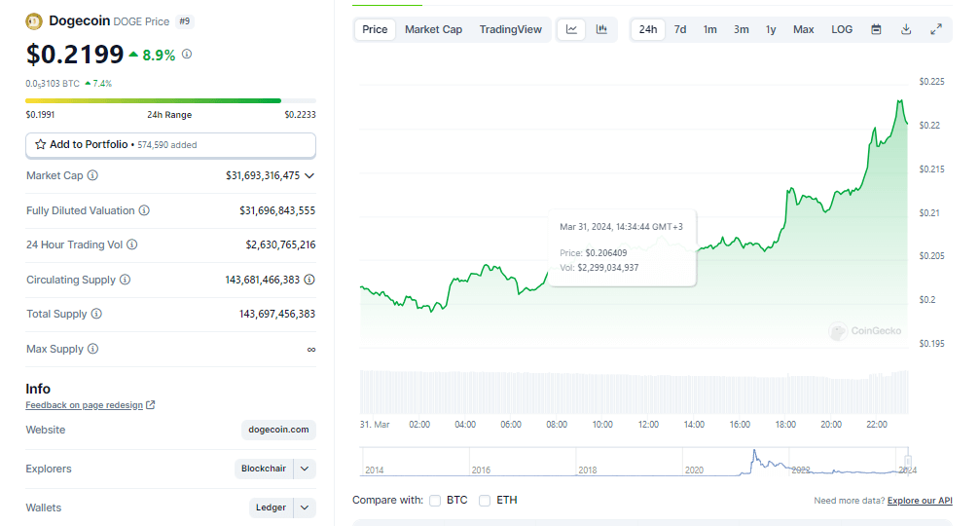The image size is (980, 526).
Task: Enable BTC comparison checkbox
Action: (435, 501)
